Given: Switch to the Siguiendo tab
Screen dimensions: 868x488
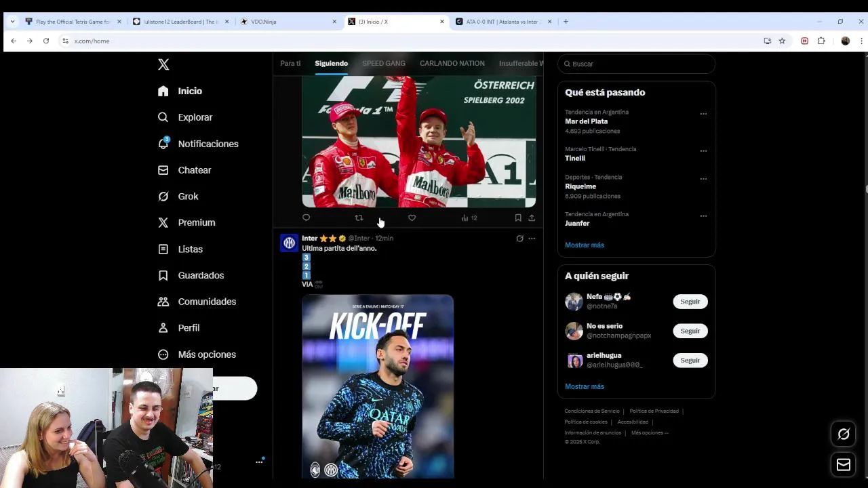Looking at the screenshot, I should (331, 63).
